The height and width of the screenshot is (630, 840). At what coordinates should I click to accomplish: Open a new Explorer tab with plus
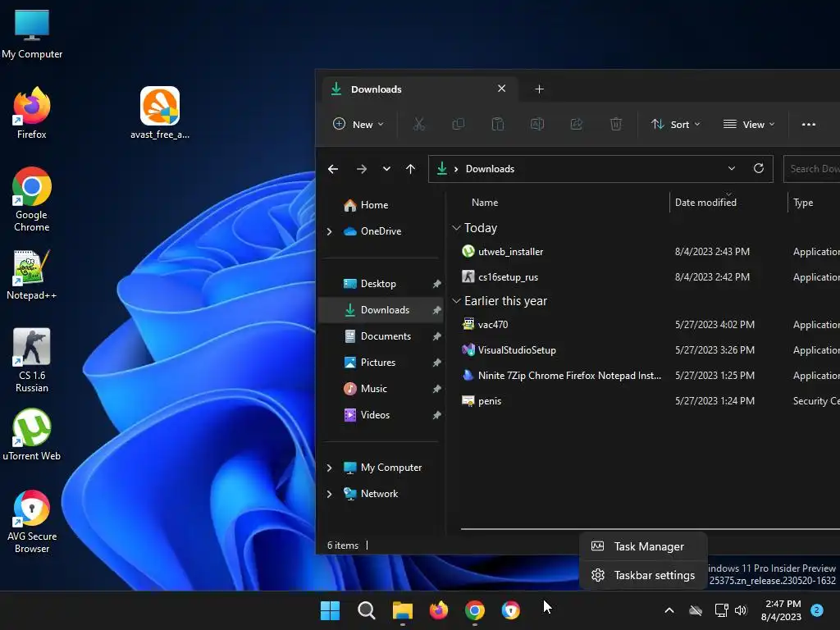click(x=540, y=89)
